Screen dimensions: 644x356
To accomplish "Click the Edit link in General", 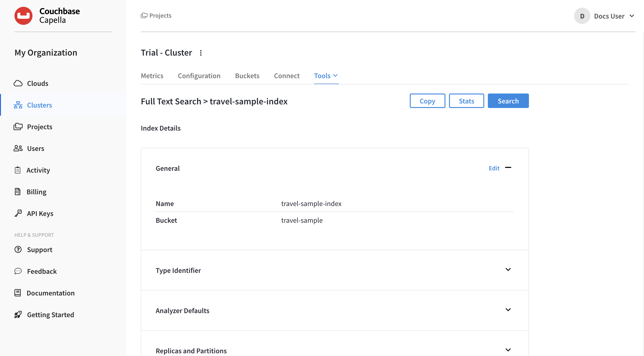I will coord(494,168).
